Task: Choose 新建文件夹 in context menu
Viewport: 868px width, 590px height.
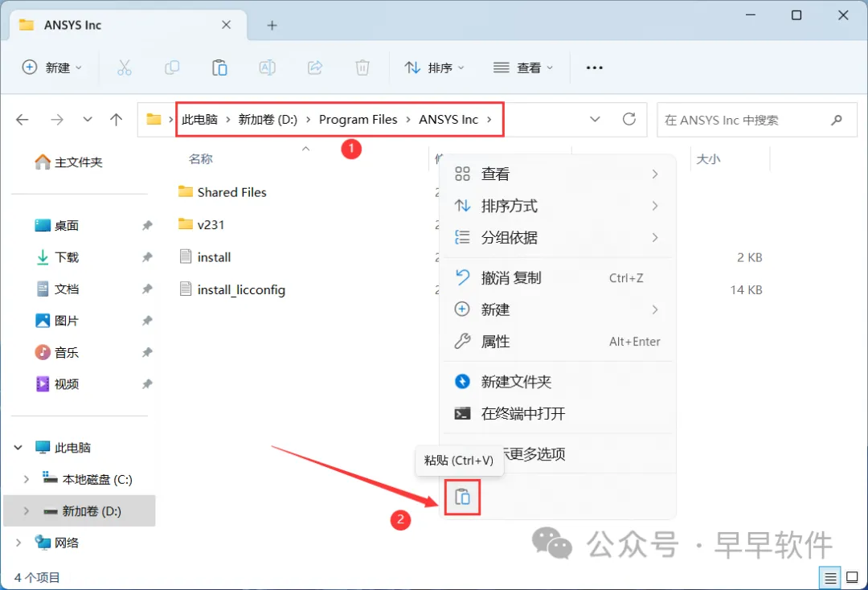Action: pyautogui.click(x=558, y=381)
